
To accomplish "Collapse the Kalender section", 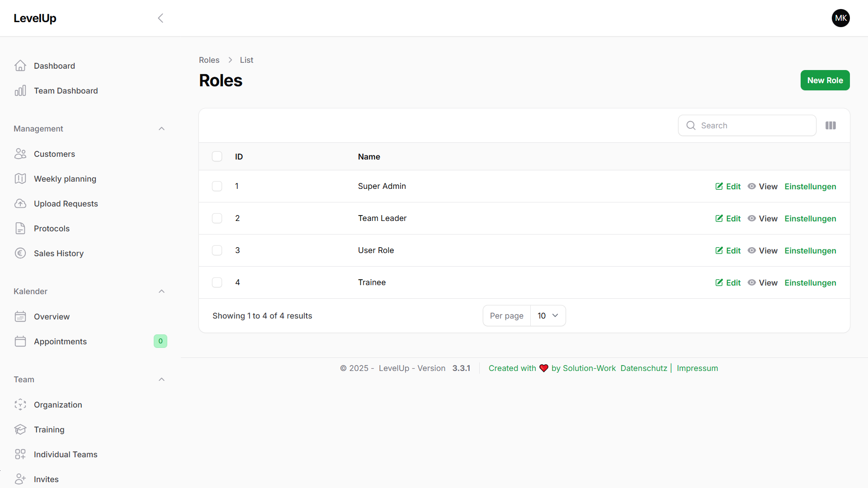I will (x=161, y=291).
